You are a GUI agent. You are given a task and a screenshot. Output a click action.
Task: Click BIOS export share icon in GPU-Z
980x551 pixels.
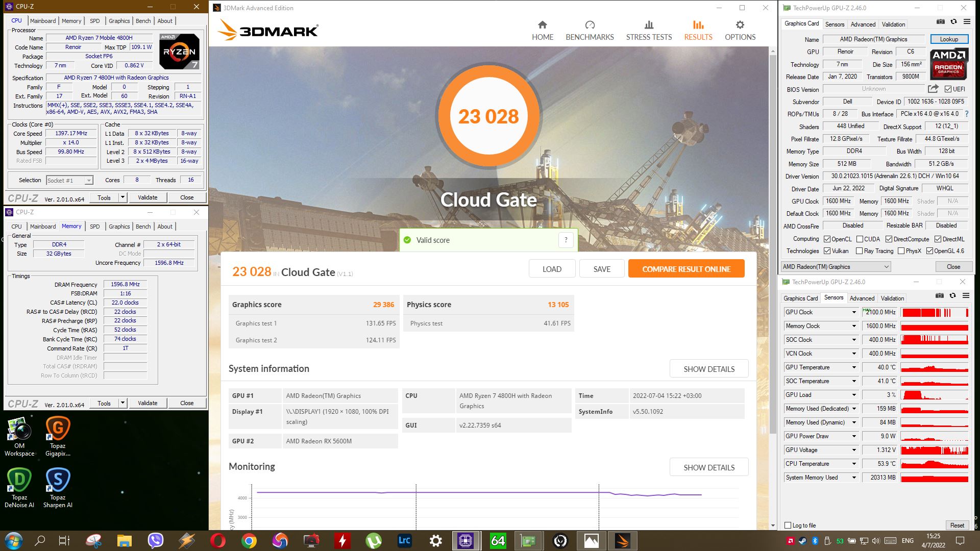[x=933, y=89]
